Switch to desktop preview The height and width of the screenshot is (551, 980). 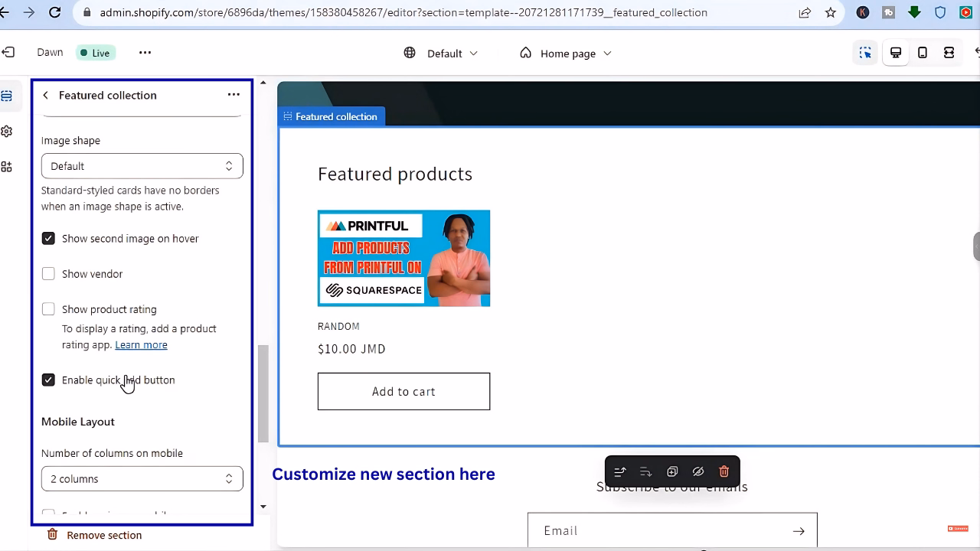[895, 53]
